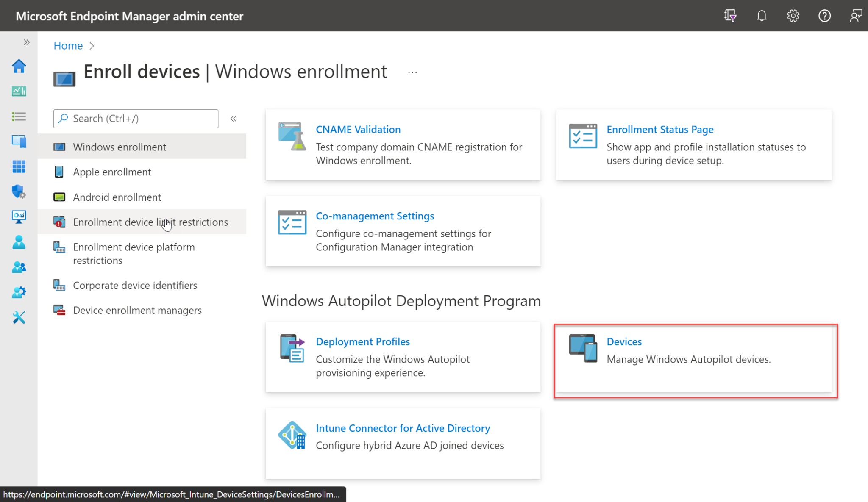
Task: Open the CNAME Validation link
Action: click(358, 129)
